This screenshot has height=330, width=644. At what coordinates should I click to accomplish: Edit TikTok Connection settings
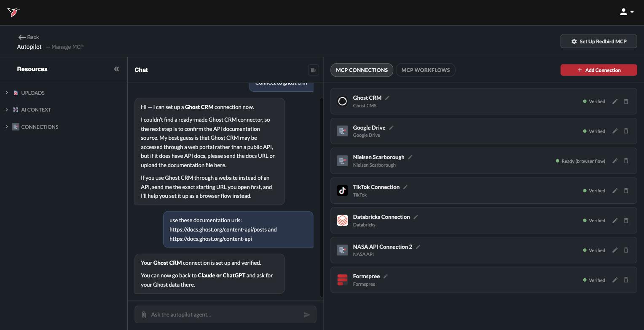tap(615, 191)
